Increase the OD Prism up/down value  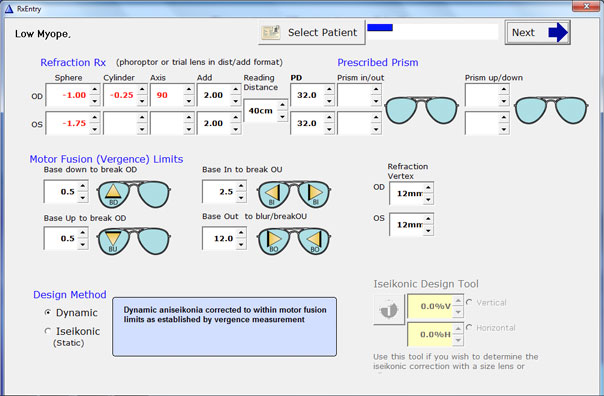pos(503,89)
